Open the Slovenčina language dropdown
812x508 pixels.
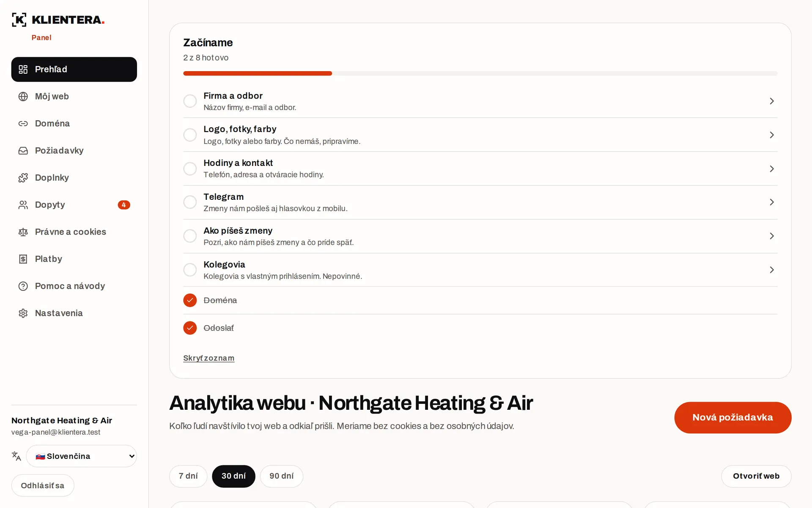[82, 456]
